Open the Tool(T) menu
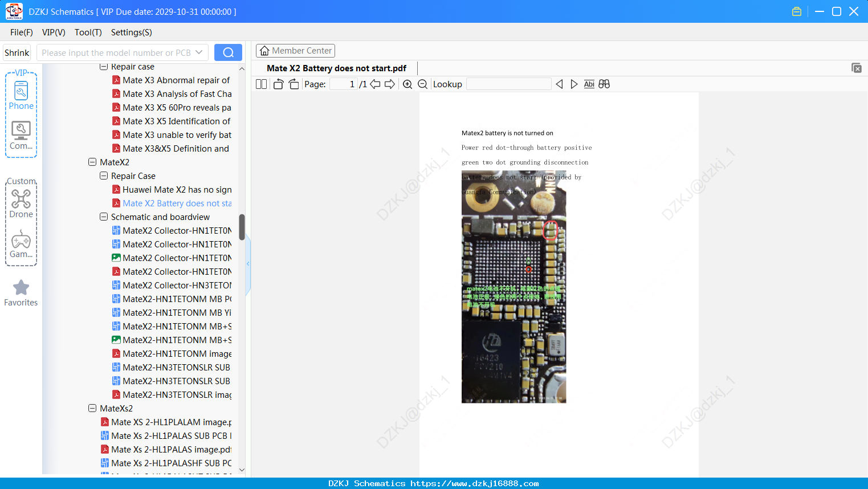Viewport: 868px width, 489px height. tap(88, 32)
